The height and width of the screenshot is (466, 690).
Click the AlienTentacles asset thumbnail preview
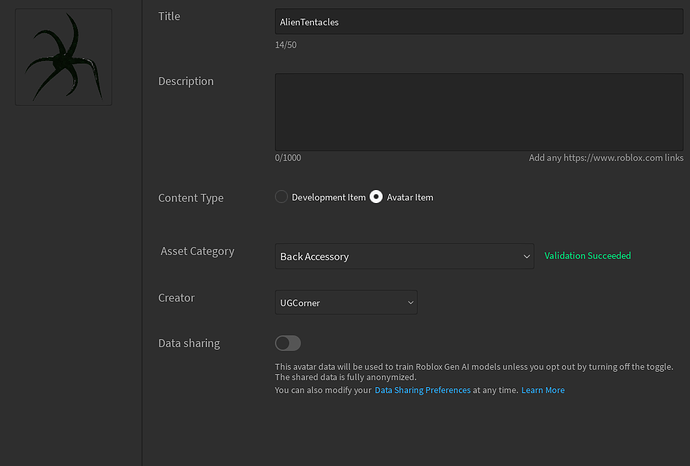[x=63, y=57]
